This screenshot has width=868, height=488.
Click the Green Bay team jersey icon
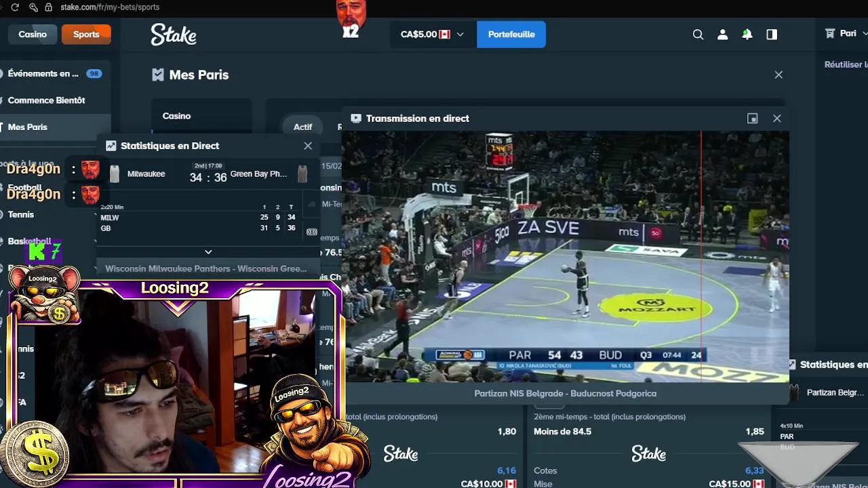[x=302, y=174]
